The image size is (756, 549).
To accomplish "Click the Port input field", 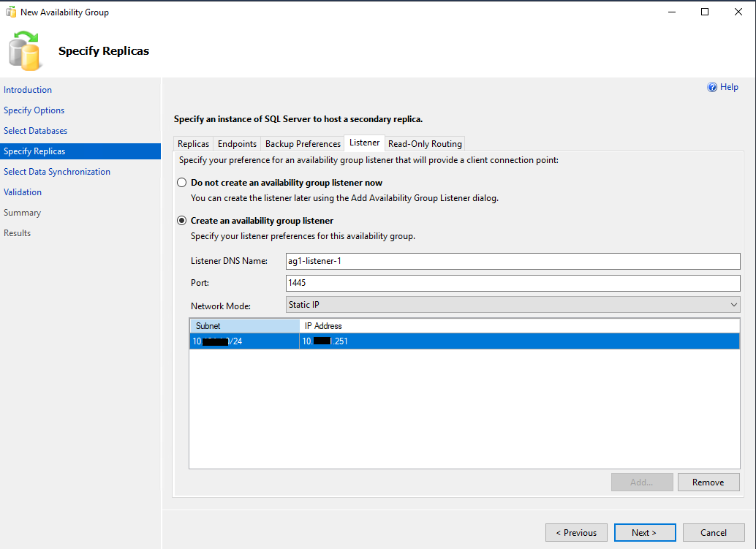I will click(x=513, y=283).
